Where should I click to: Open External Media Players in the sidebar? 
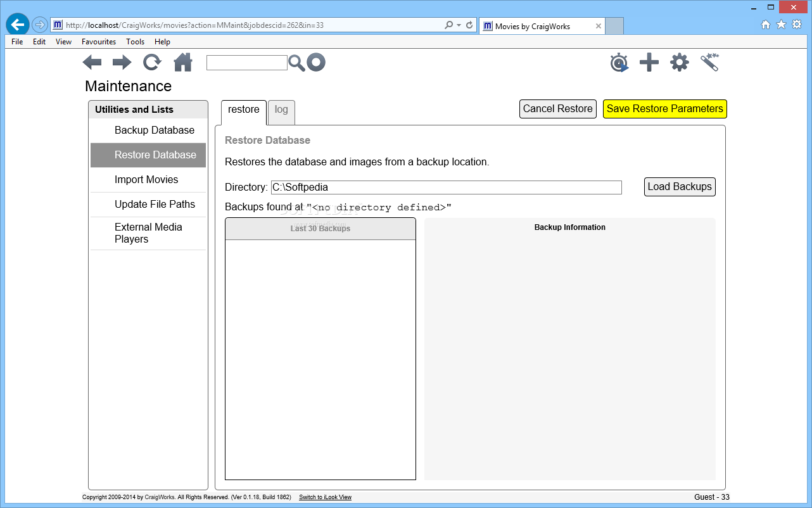[x=148, y=233]
